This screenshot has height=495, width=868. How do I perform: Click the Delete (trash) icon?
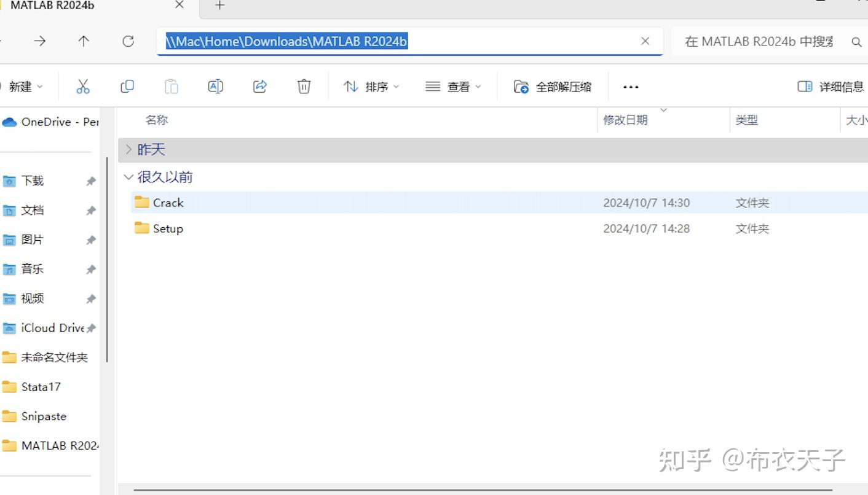click(x=304, y=86)
